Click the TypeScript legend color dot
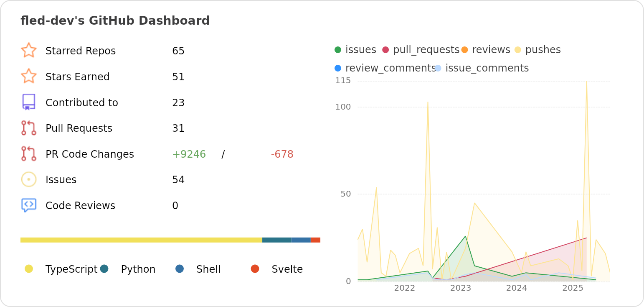The width and height of the screenshot is (644, 307). (x=29, y=269)
